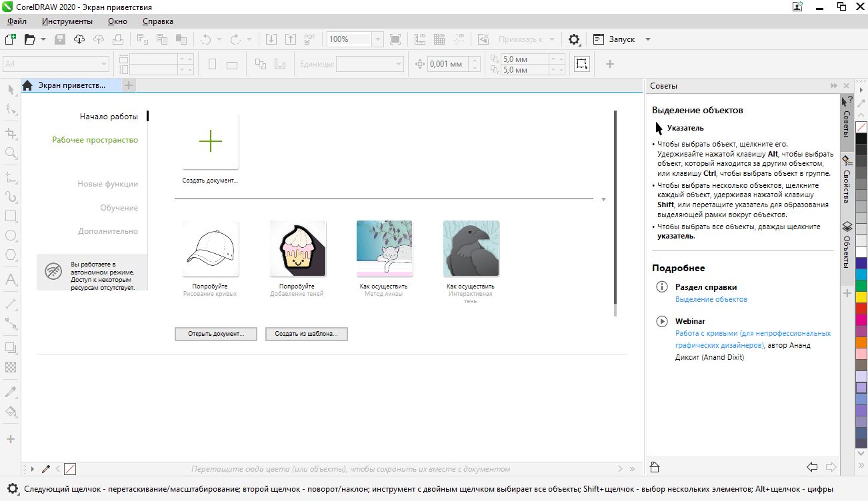Image resolution: width=868 pixels, height=501 pixels.
Task: Open the Инструменты menu
Action: (67, 21)
